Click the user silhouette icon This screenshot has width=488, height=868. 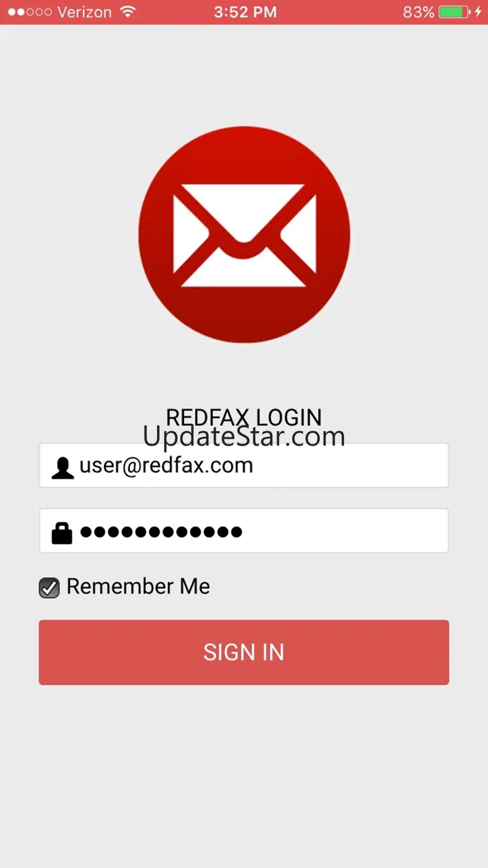pyautogui.click(x=63, y=468)
